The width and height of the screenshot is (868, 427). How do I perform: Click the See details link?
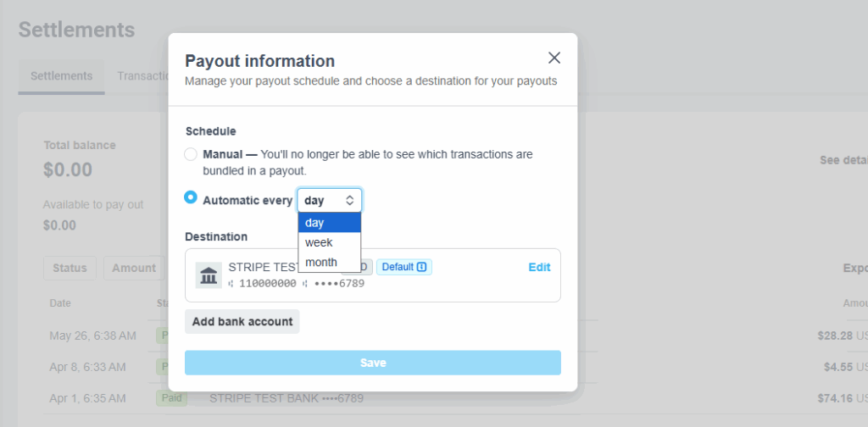point(843,159)
